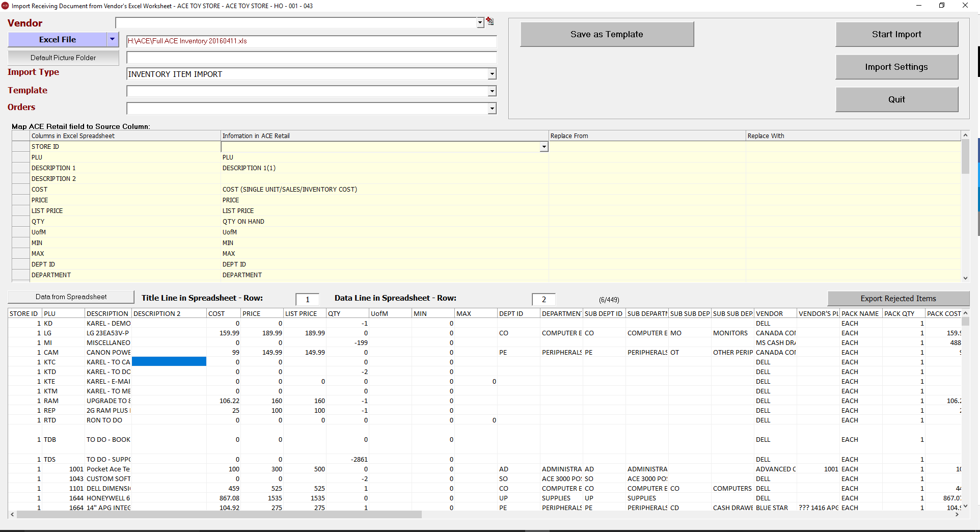Viewport: 980px width, 532px height.
Task: Click the Start Import button
Action: (x=896, y=34)
